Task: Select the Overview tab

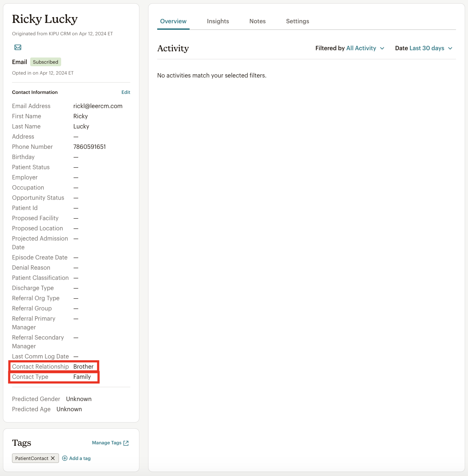Action: [x=173, y=21]
